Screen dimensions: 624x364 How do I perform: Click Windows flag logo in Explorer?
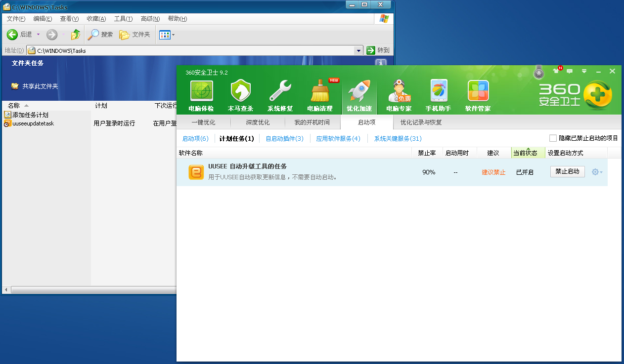(x=384, y=19)
